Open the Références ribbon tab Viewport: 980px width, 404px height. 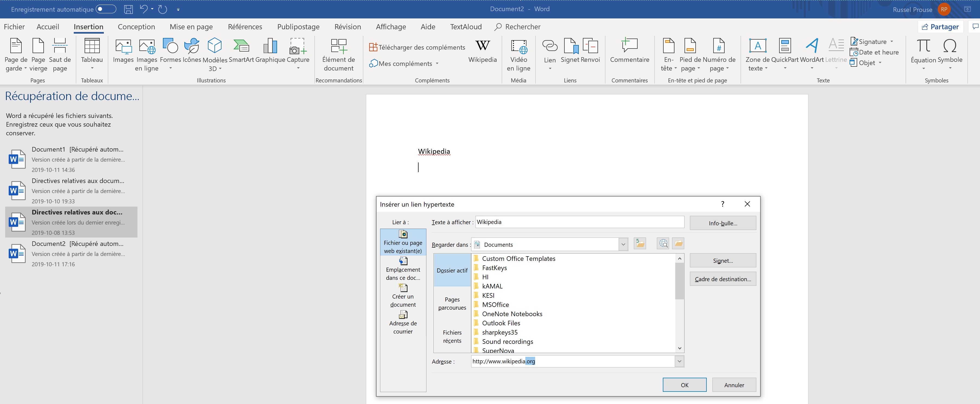245,27
